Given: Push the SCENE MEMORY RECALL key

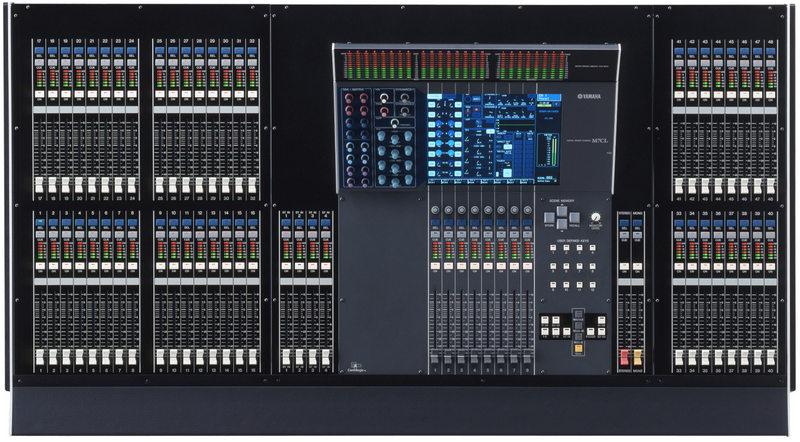Looking at the screenshot, I should click(x=574, y=218).
